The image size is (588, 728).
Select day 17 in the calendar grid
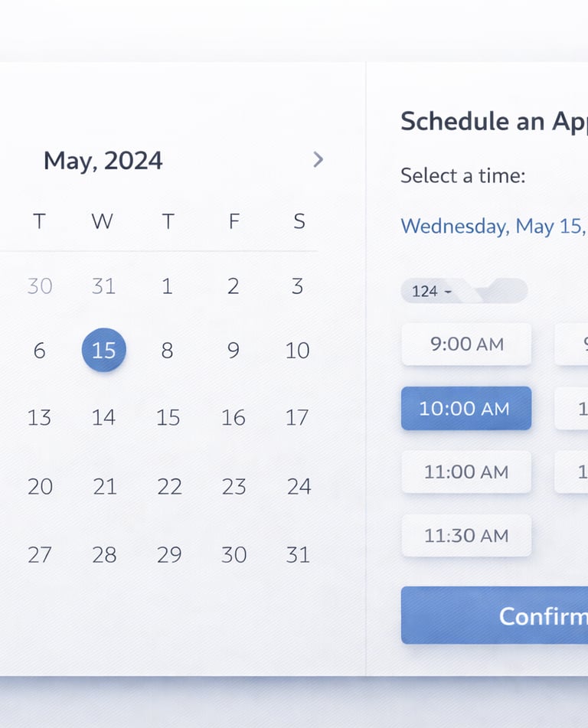(x=297, y=417)
